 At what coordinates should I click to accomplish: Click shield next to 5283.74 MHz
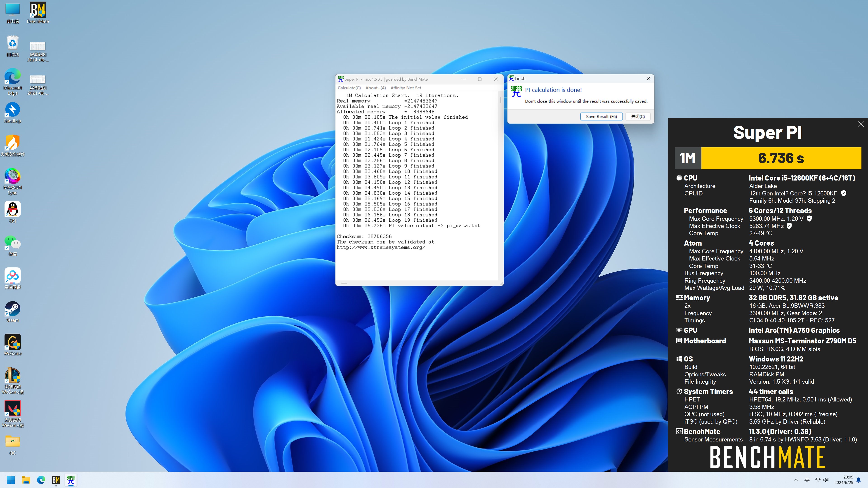click(789, 226)
